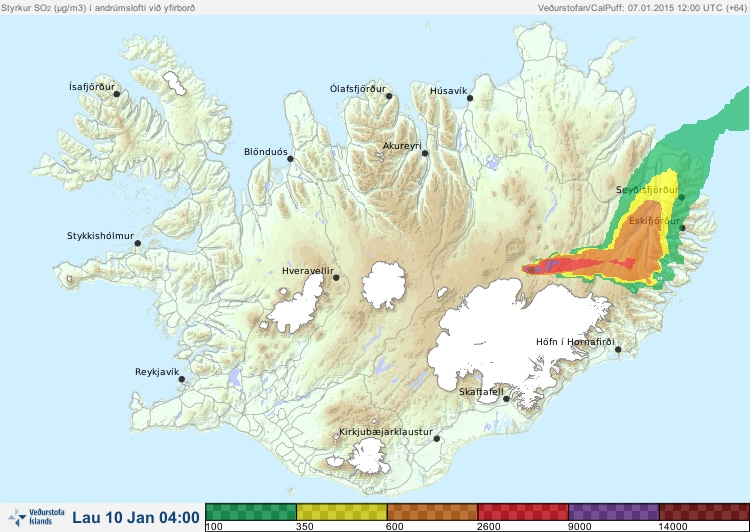
Task: Click the Akureyri station dot
Action: [425, 153]
